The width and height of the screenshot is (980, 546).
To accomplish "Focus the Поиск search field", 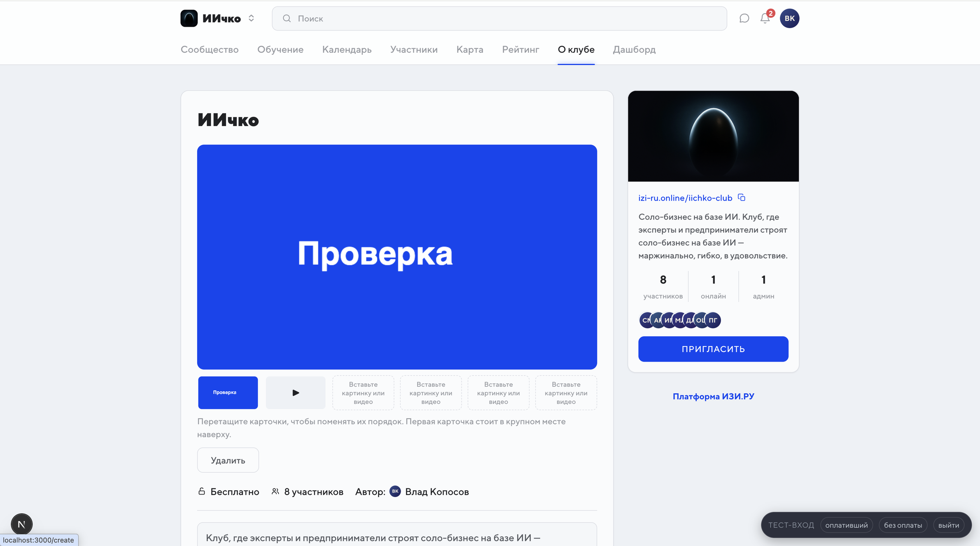I will click(499, 19).
